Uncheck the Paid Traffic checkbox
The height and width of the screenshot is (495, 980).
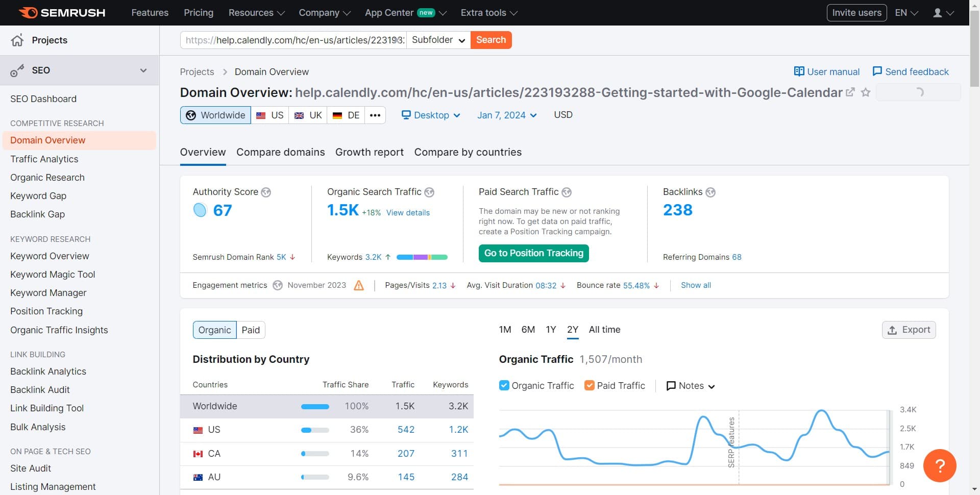(591, 386)
